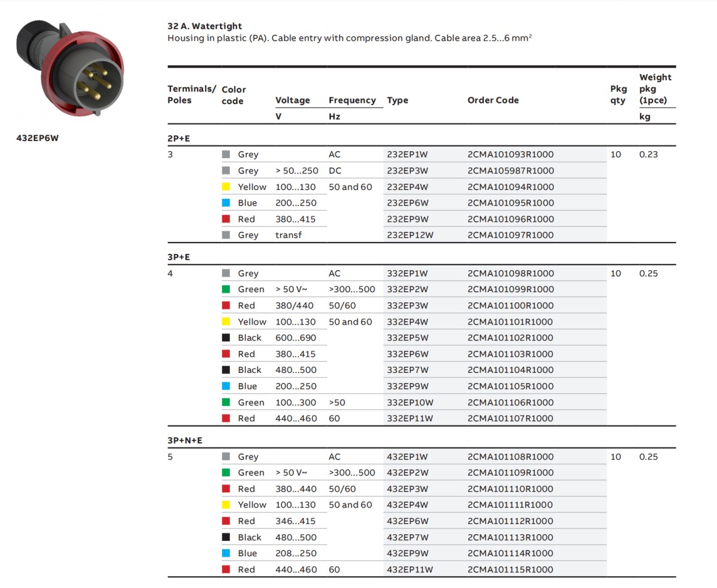Click the type cell 232EP1W
This screenshot has height=588, width=717.
[407, 154]
